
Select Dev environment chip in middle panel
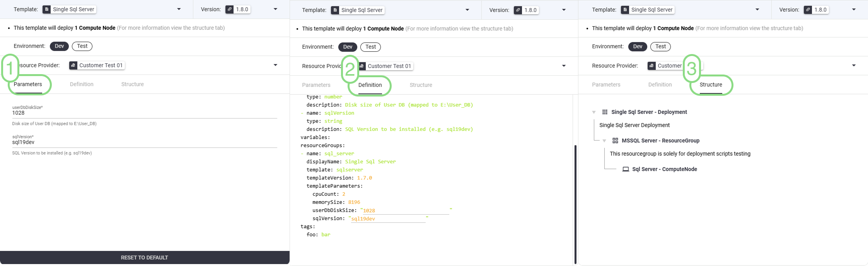[348, 47]
